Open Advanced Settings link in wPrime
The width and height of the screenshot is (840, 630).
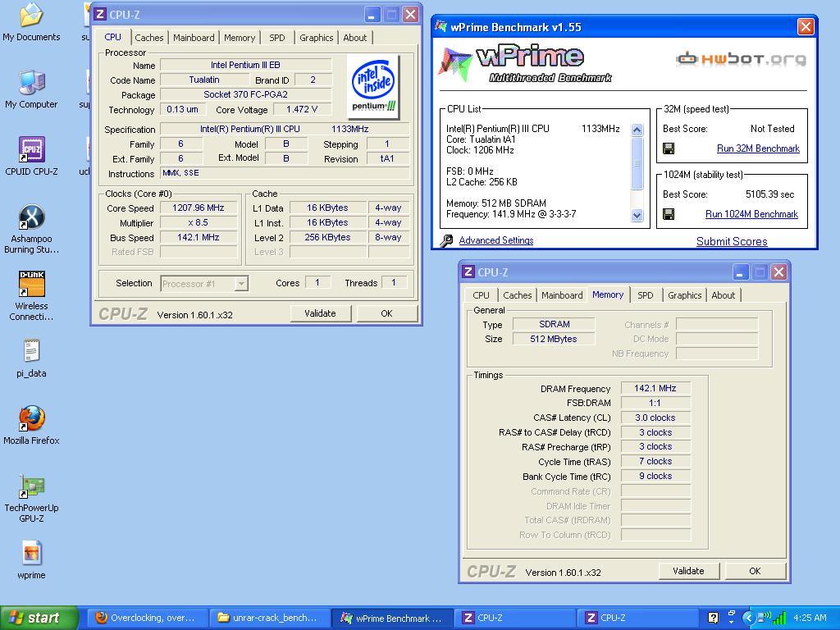[496, 240]
